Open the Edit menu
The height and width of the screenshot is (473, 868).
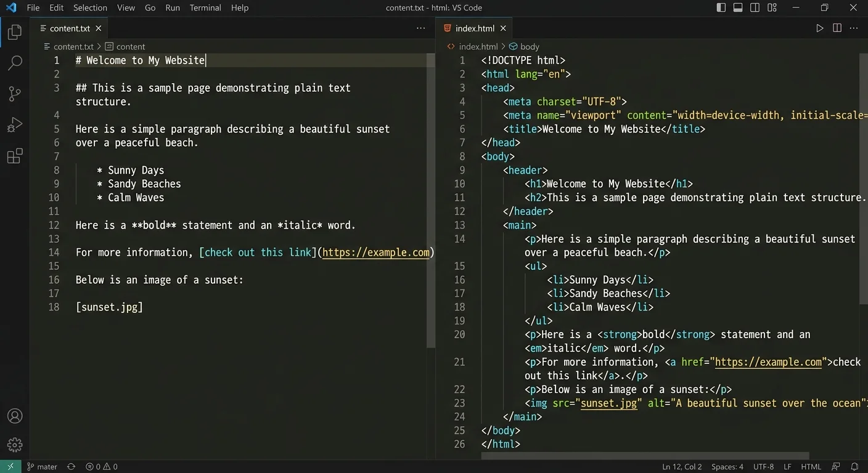click(56, 8)
